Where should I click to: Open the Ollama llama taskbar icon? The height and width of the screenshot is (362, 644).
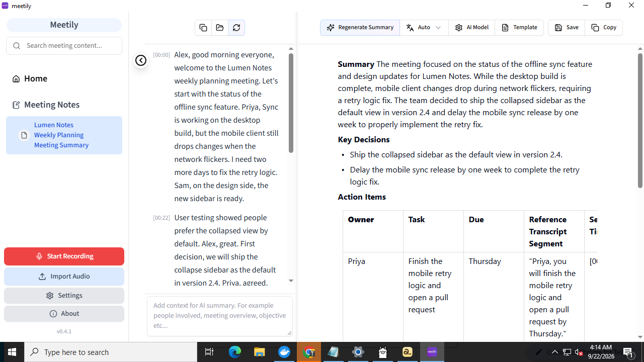(383, 352)
